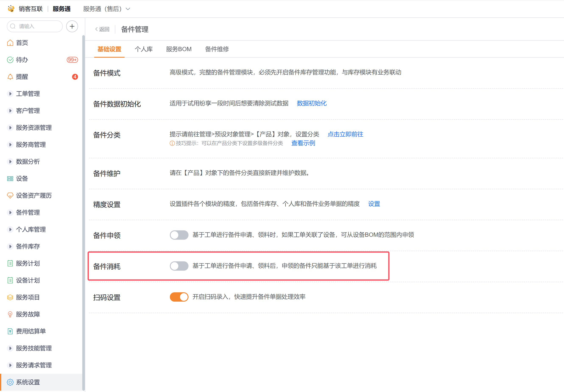Open 设备 via its sidebar icon
This screenshot has width=564, height=392.
[10, 179]
